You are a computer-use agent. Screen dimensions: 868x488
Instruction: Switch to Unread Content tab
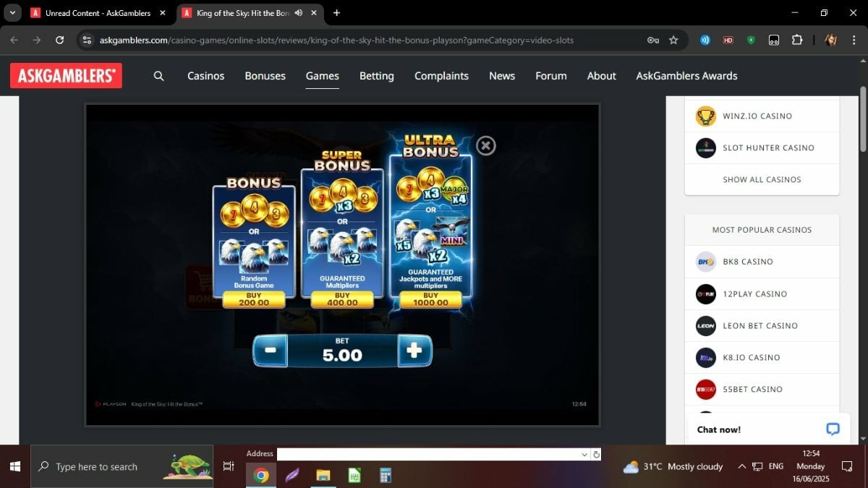coord(98,13)
